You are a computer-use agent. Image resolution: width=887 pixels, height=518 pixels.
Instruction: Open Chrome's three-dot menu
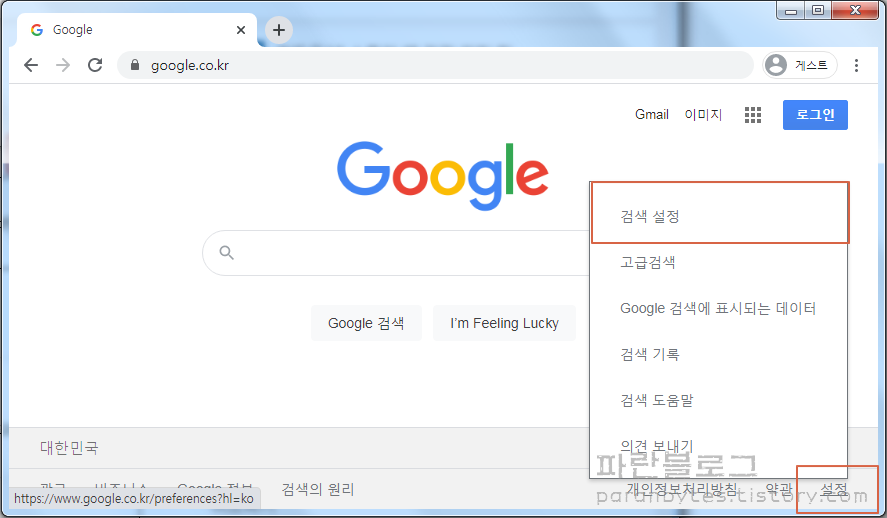pos(856,66)
